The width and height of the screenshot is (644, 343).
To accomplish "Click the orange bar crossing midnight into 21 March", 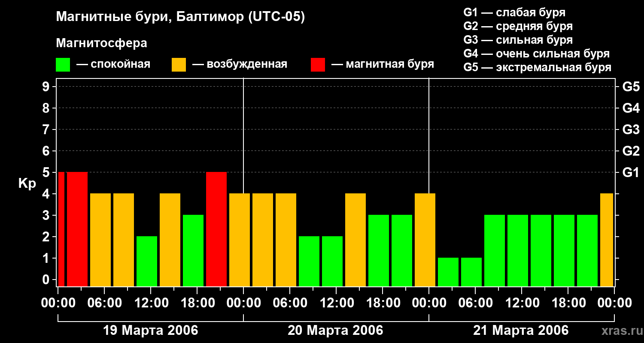I will [x=425, y=240].
